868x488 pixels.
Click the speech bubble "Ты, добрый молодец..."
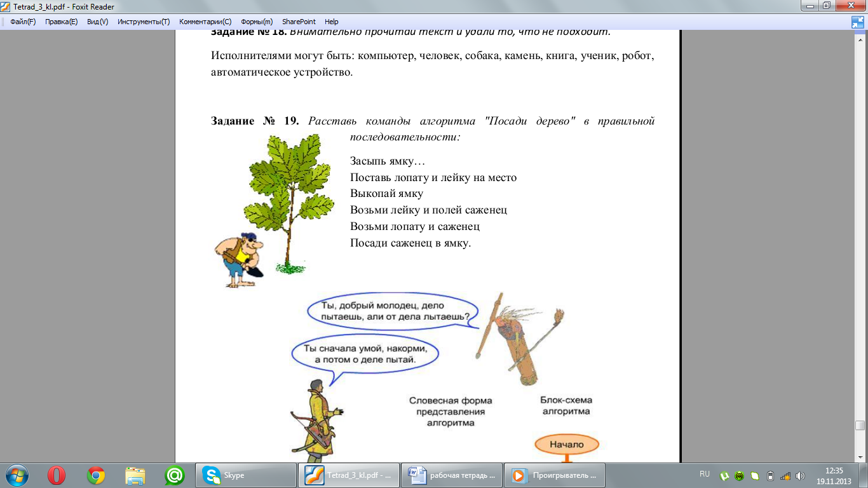pos(393,310)
